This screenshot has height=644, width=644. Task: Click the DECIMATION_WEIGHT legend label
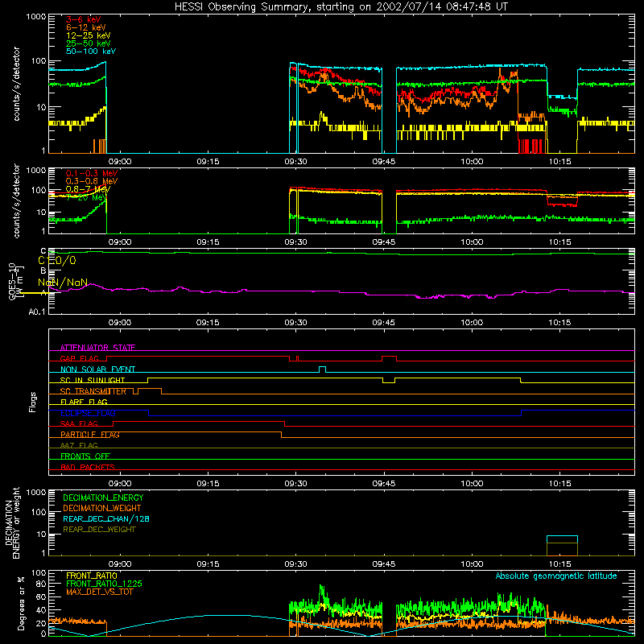click(x=102, y=508)
